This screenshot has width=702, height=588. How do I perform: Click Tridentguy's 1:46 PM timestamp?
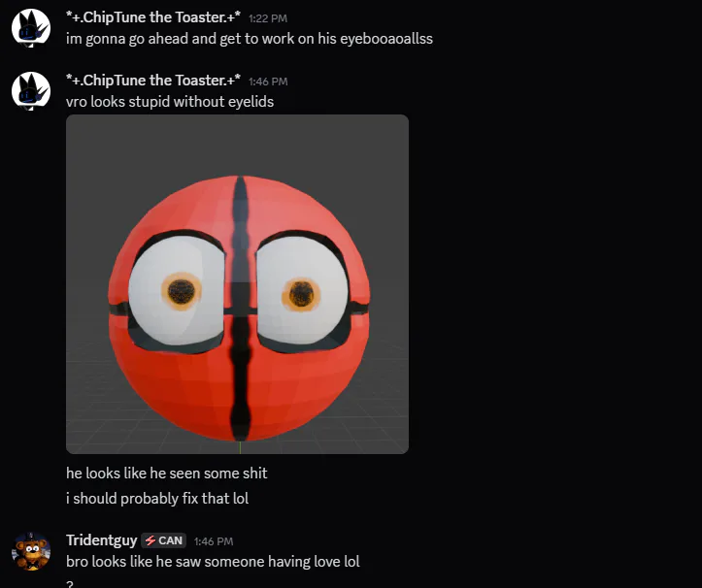coord(214,541)
